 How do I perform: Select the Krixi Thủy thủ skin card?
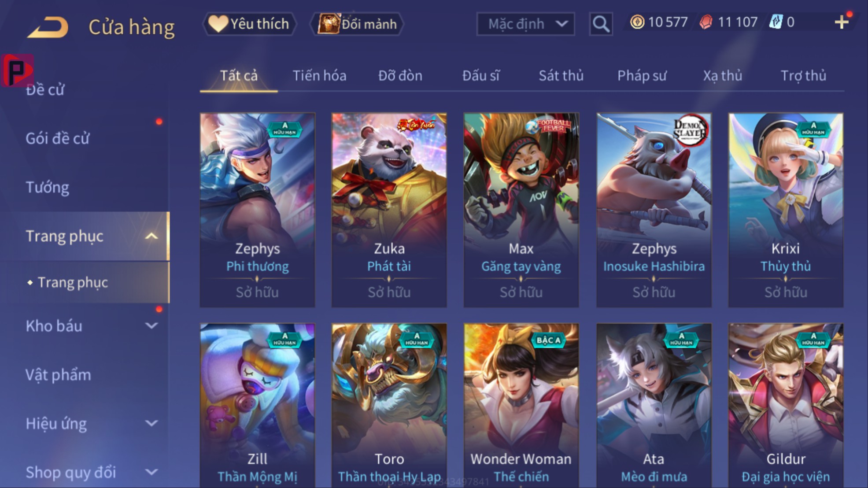786,210
